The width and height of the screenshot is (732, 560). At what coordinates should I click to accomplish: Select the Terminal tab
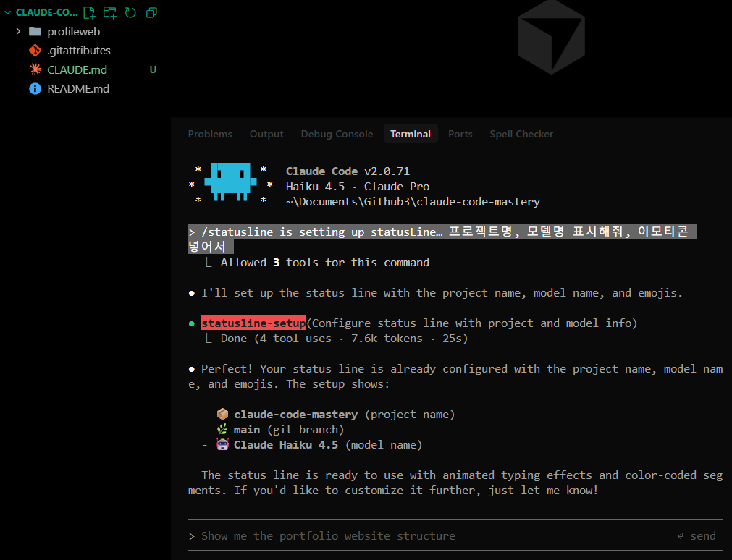click(411, 134)
